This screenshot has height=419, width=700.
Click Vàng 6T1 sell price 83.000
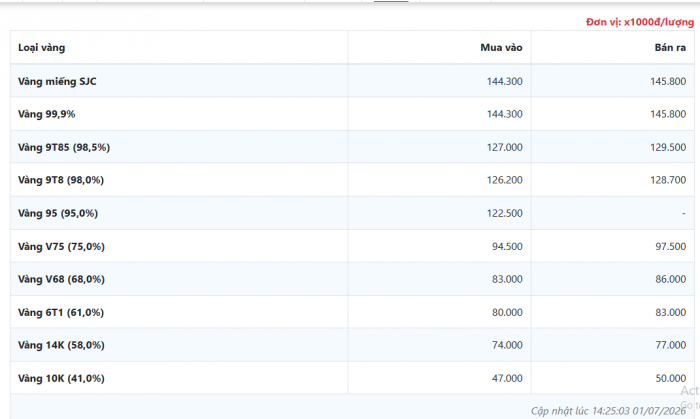671,312
